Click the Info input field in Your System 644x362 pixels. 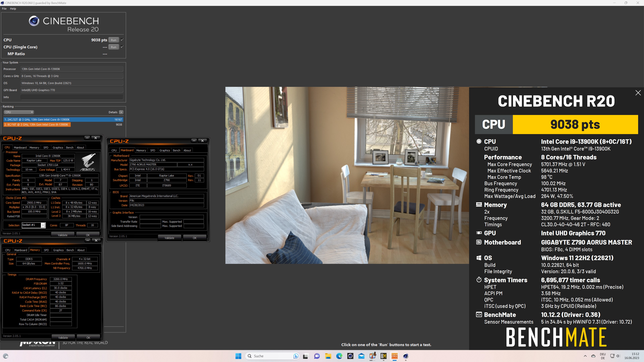pyautogui.click(x=72, y=97)
